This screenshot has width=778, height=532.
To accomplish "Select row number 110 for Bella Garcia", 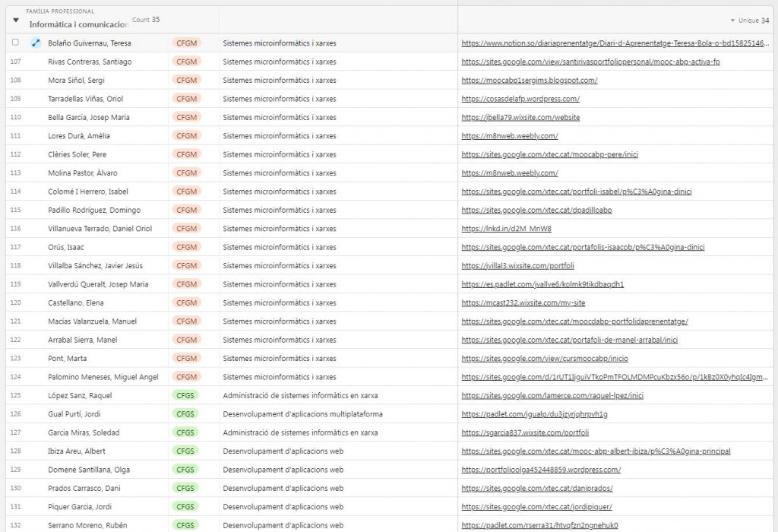I will pyautogui.click(x=16, y=117).
